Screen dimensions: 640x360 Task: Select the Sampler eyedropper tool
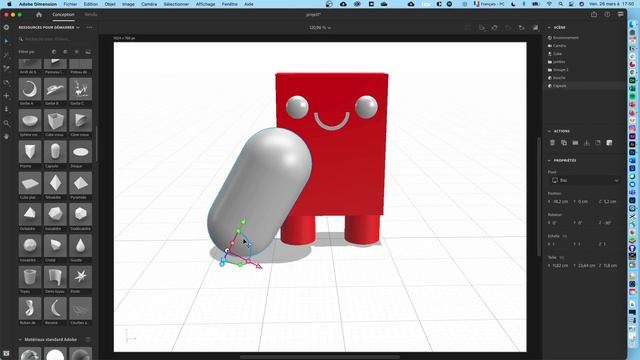click(6, 69)
